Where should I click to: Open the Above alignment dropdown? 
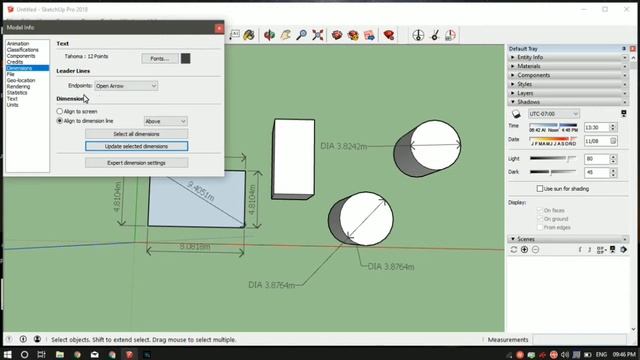[x=165, y=121]
